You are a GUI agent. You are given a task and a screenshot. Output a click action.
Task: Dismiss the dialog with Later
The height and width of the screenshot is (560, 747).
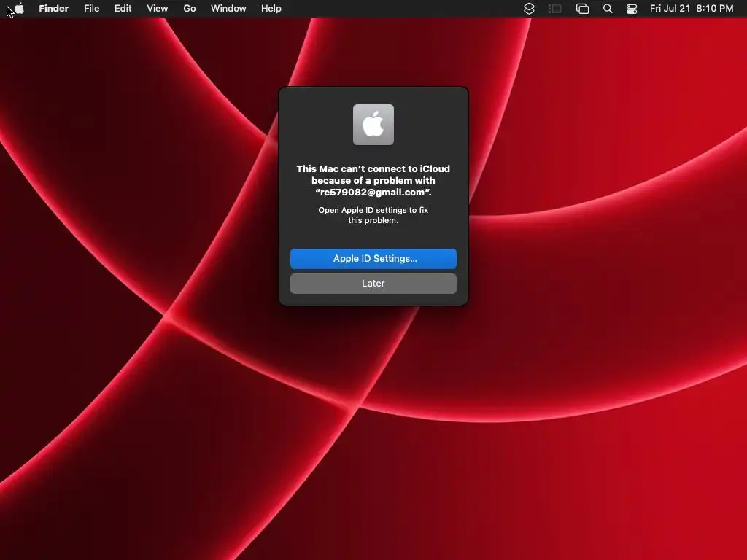(373, 284)
